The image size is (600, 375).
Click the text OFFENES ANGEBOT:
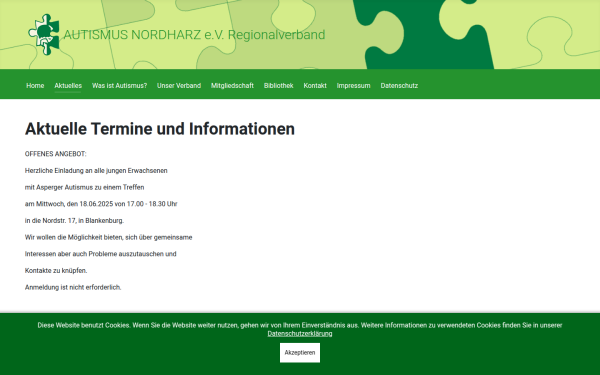(55, 154)
